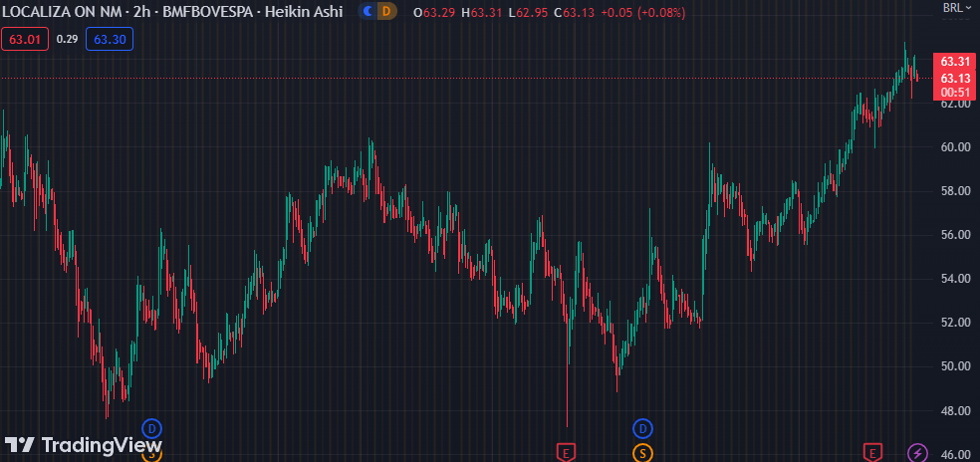
Task: Click the LOCALIZA ON NM symbol title
Action: pos(60,11)
